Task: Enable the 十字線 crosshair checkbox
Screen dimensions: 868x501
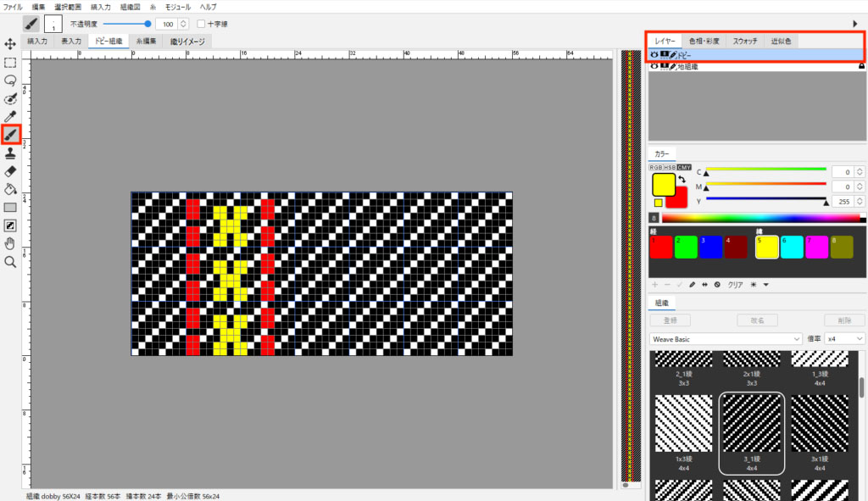Action: coord(201,24)
